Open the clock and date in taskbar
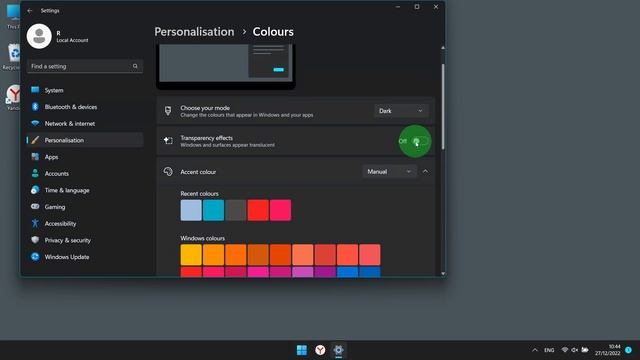Viewport: 640px width, 360px height. [607, 350]
